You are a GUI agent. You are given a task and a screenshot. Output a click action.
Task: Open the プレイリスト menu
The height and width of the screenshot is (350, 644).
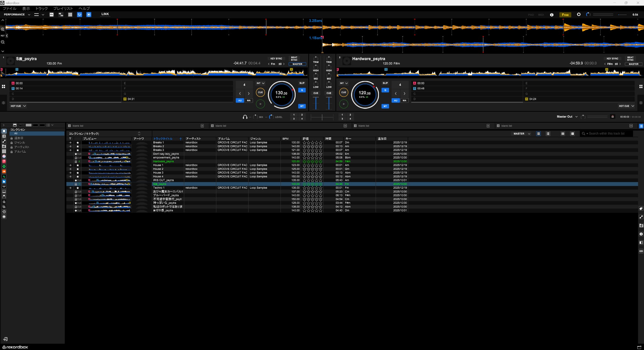tap(63, 8)
